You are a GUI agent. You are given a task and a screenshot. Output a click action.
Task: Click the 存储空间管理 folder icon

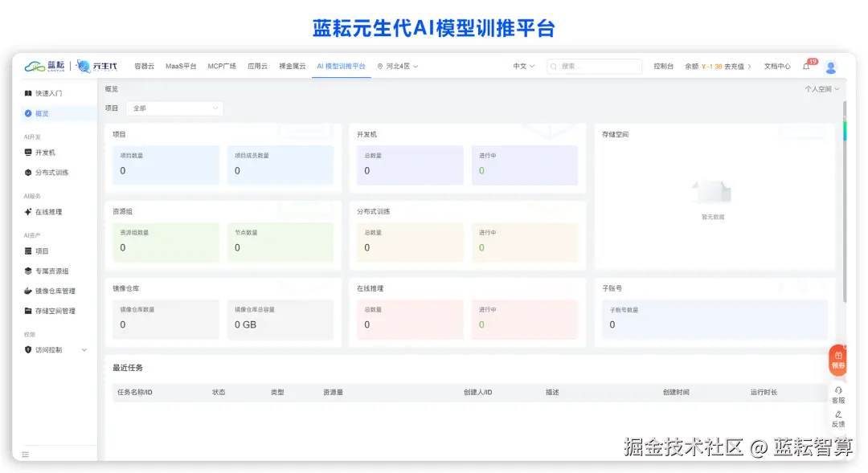point(27,311)
